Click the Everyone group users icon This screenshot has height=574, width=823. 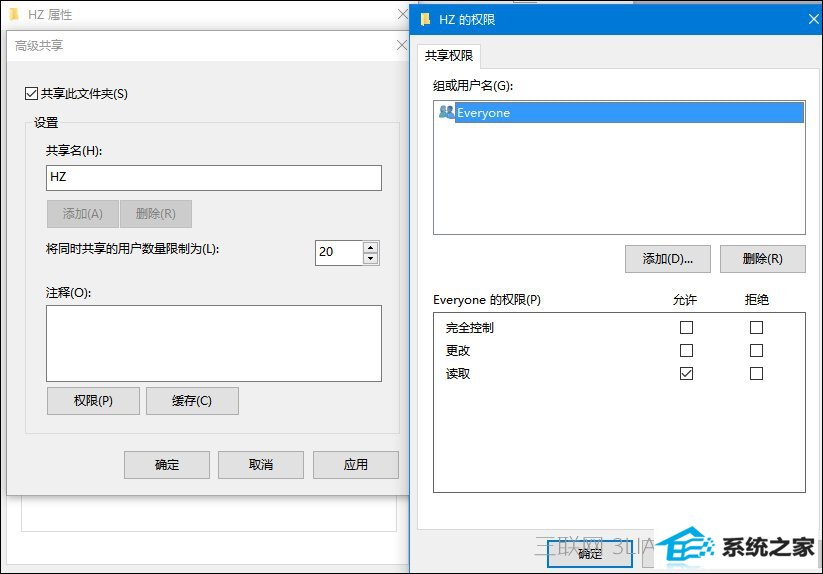pos(446,112)
